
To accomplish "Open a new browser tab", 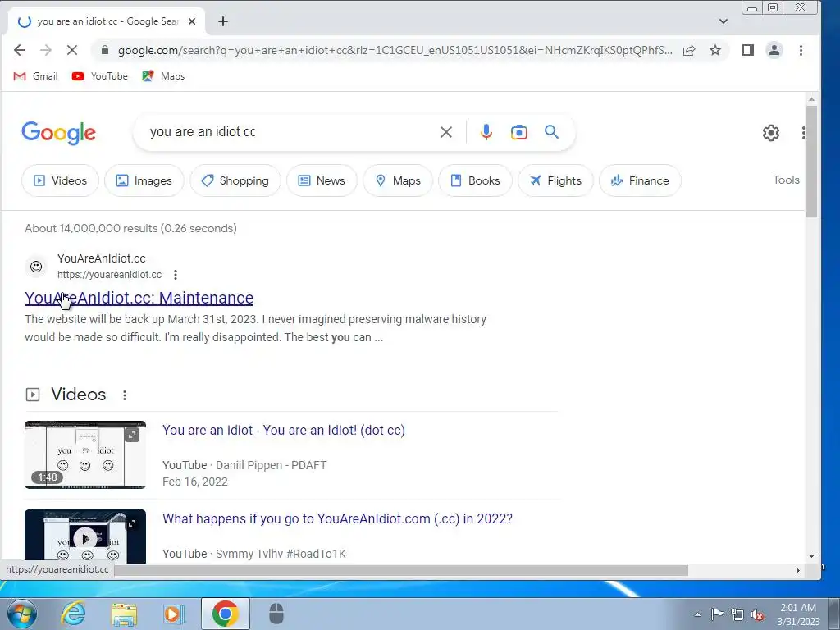I will (x=223, y=21).
